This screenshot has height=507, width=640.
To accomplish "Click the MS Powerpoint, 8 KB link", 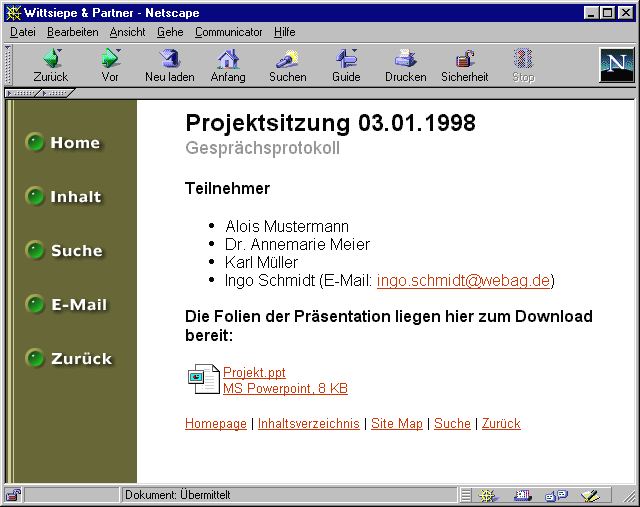I will point(285,388).
